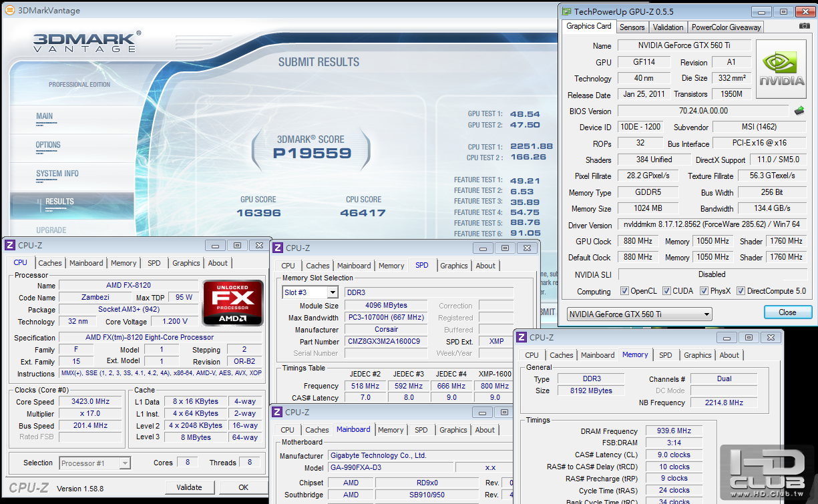
Task: Click the GPU TEST 1 result 48.54
Action: click(x=525, y=114)
